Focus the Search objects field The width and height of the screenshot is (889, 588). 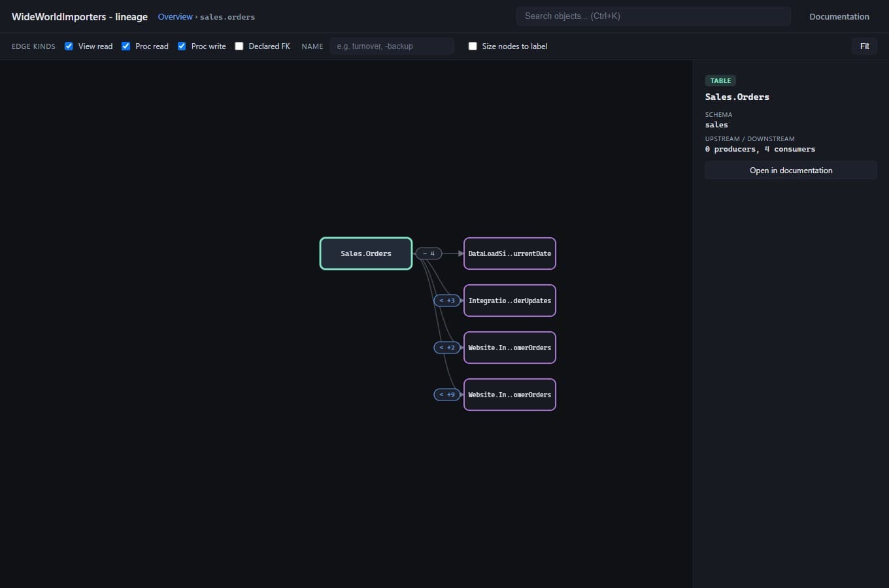(x=654, y=16)
